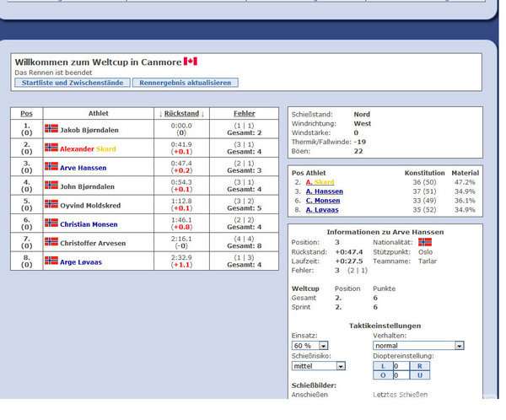Click the R diopter button

pyautogui.click(x=419, y=366)
